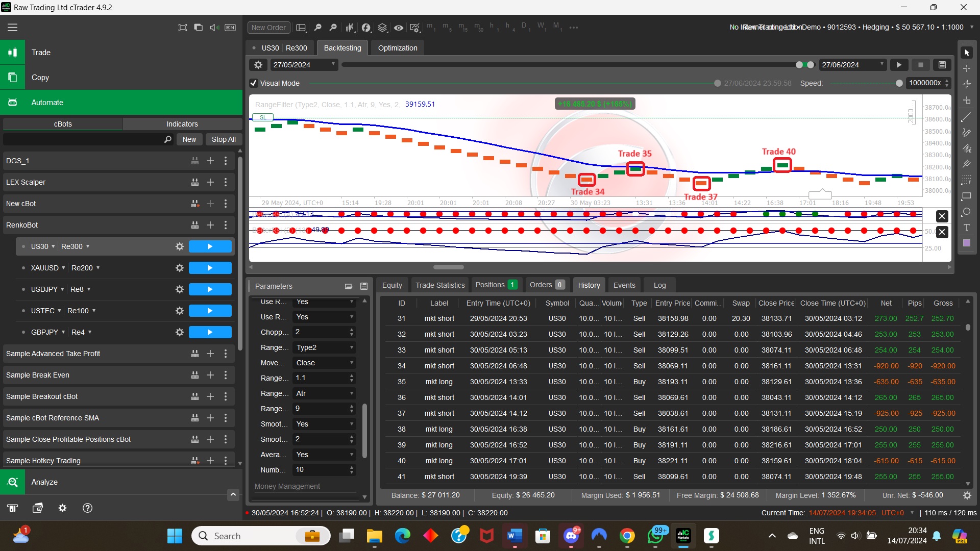Click the zoom in magnifier icon
980x551 pixels.
coord(333,28)
